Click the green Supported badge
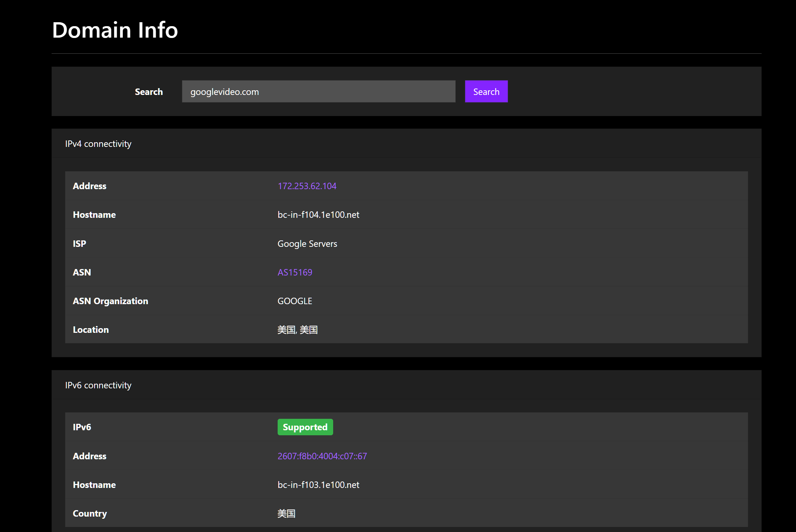Screen dimensions: 796x532 point(305,427)
